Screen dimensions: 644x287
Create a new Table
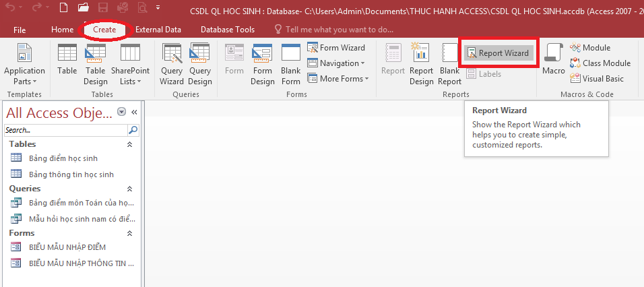tap(67, 60)
